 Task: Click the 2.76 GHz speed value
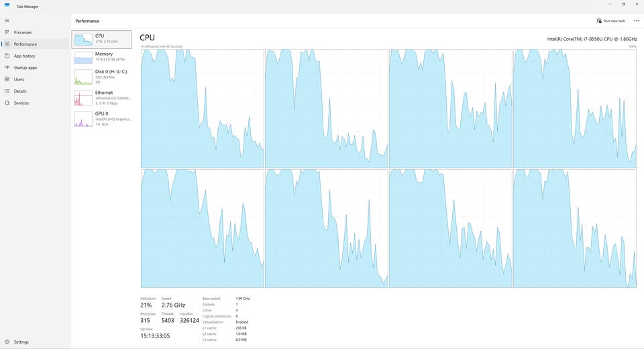[x=173, y=305]
